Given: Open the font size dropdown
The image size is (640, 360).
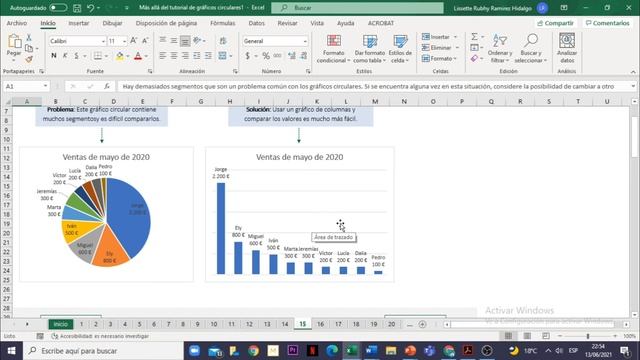Looking at the screenshot, I should point(124,41).
